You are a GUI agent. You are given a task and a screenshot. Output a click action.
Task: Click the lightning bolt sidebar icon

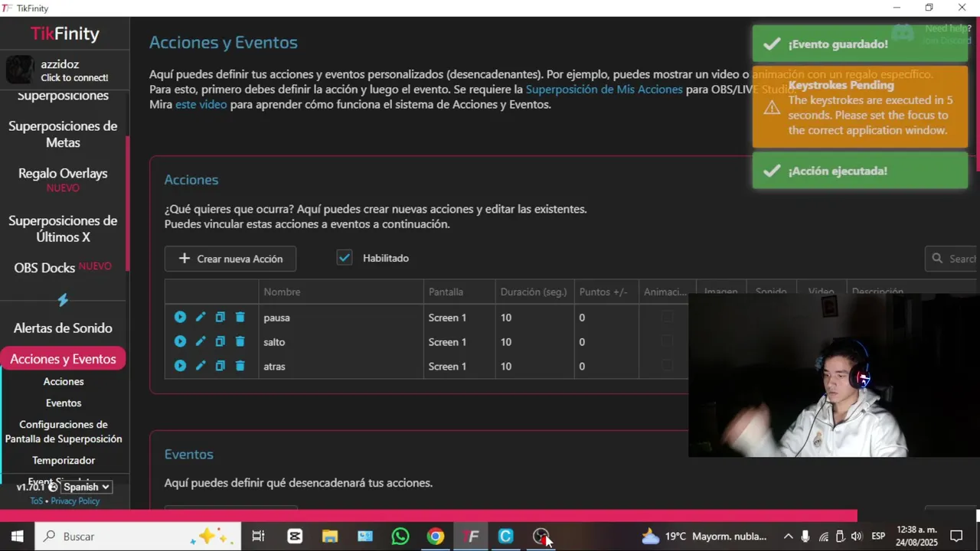click(x=63, y=300)
